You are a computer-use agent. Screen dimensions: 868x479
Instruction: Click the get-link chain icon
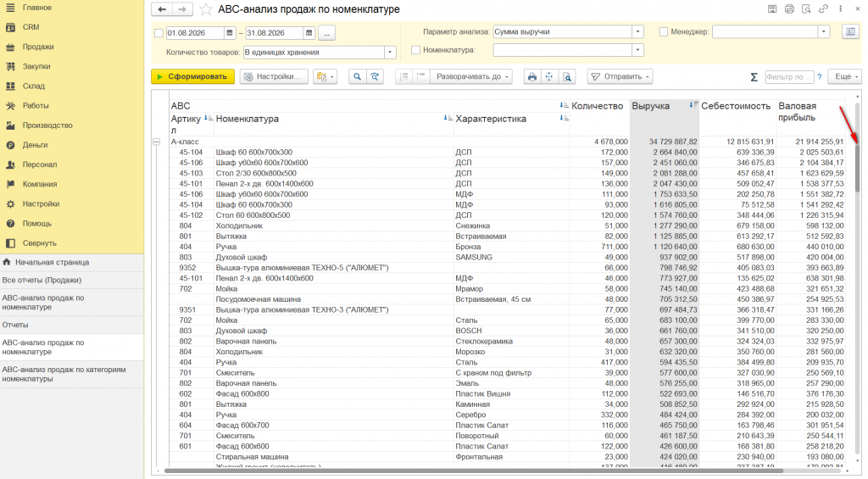coord(824,8)
